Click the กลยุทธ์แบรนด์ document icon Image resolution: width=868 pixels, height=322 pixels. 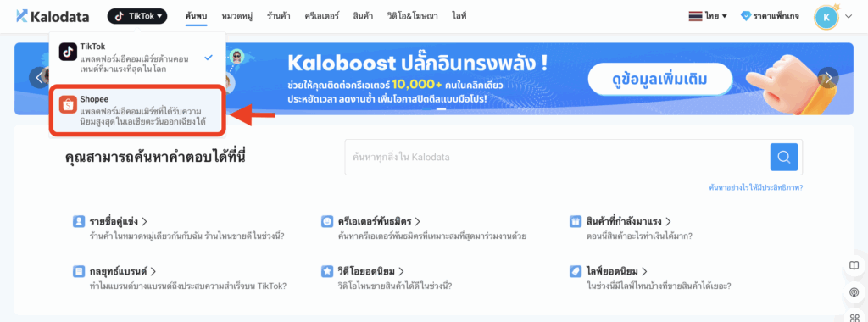79,272
